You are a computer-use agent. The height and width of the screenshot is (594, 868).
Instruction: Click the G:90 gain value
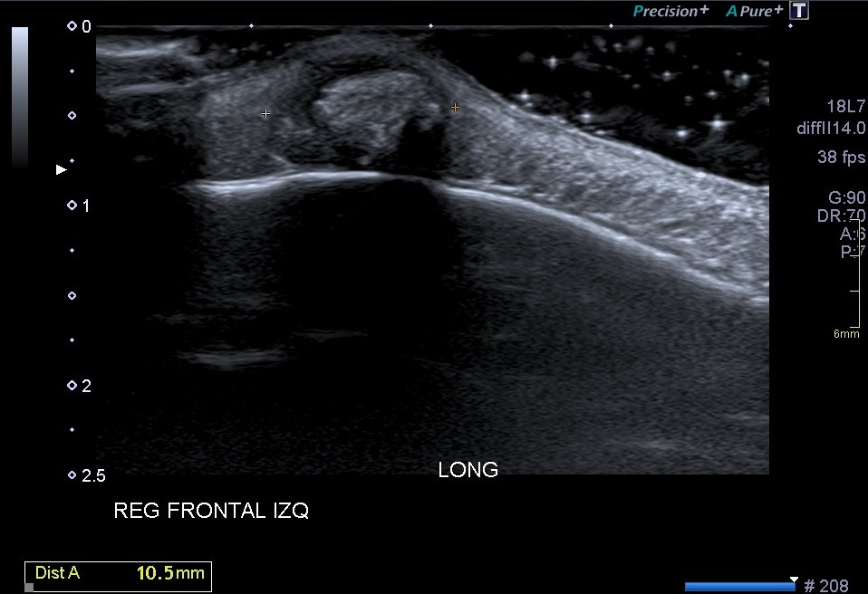click(x=846, y=197)
